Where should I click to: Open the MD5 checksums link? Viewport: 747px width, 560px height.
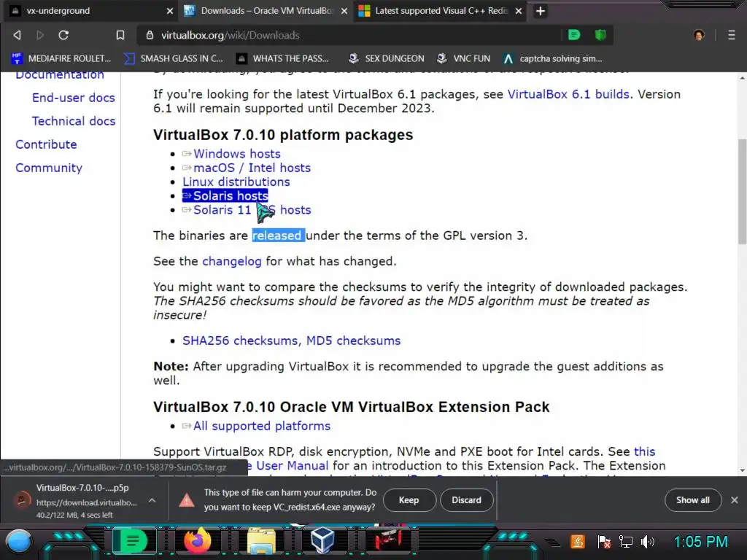pyautogui.click(x=353, y=341)
